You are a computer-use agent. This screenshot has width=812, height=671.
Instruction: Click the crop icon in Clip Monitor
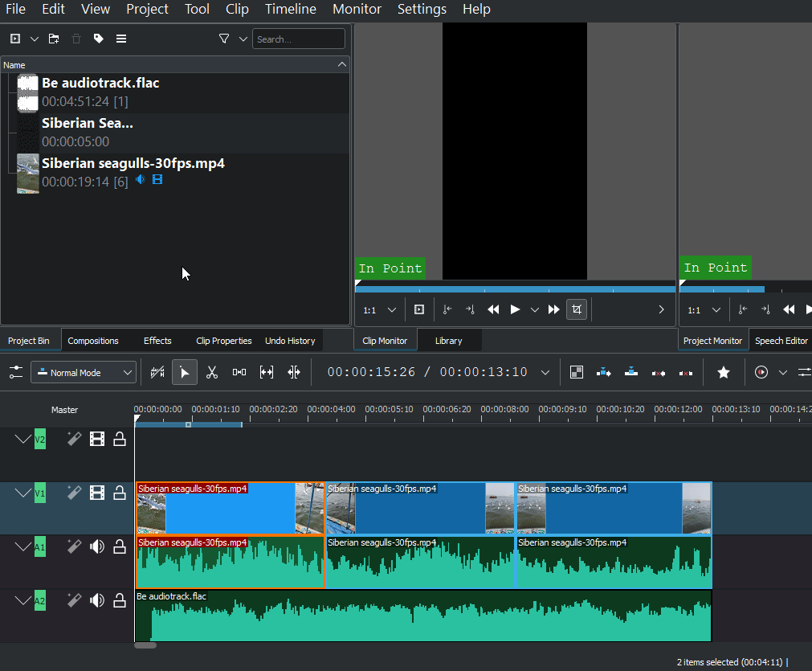pos(576,309)
